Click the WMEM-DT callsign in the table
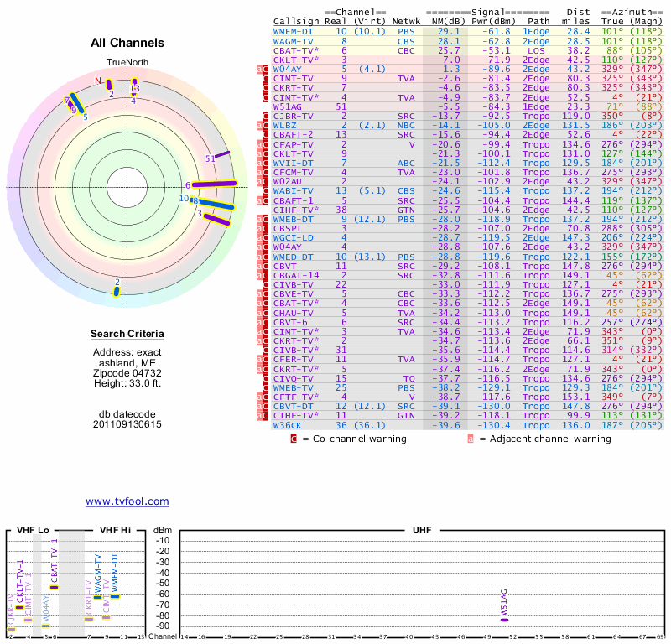Screen dimensions: 671x644 pyautogui.click(x=294, y=31)
